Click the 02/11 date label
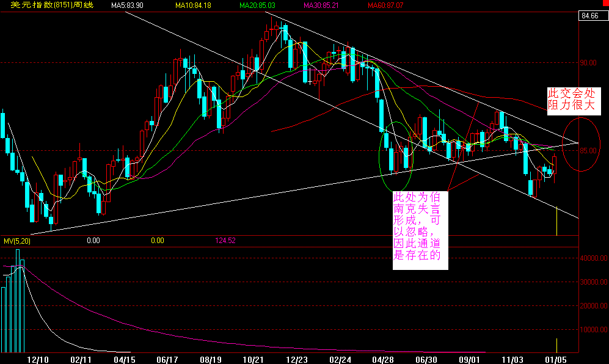 click(81, 360)
